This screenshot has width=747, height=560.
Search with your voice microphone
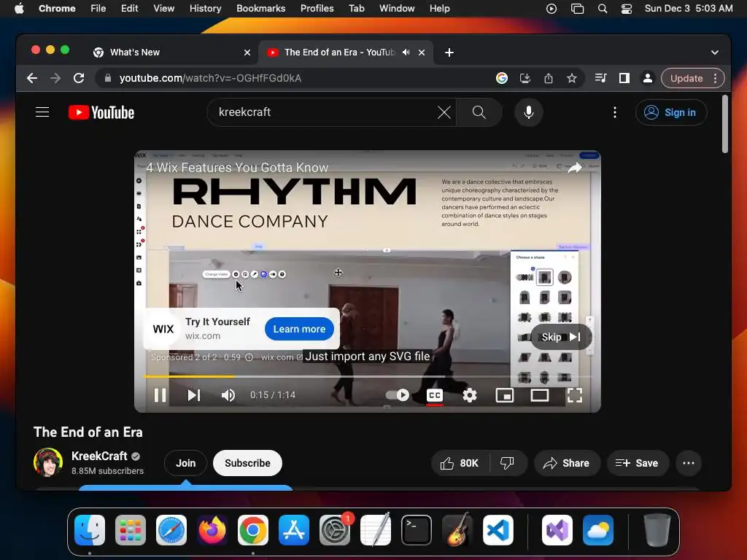[528, 112]
